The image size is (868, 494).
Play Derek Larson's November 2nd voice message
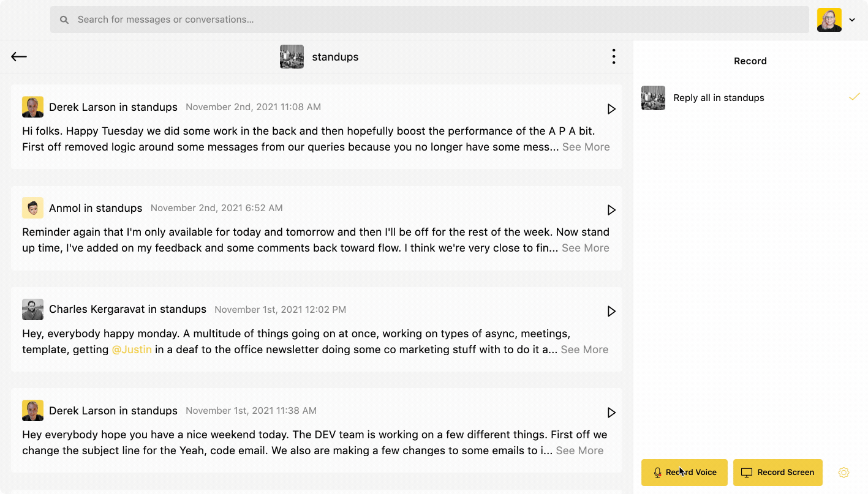[610, 109]
